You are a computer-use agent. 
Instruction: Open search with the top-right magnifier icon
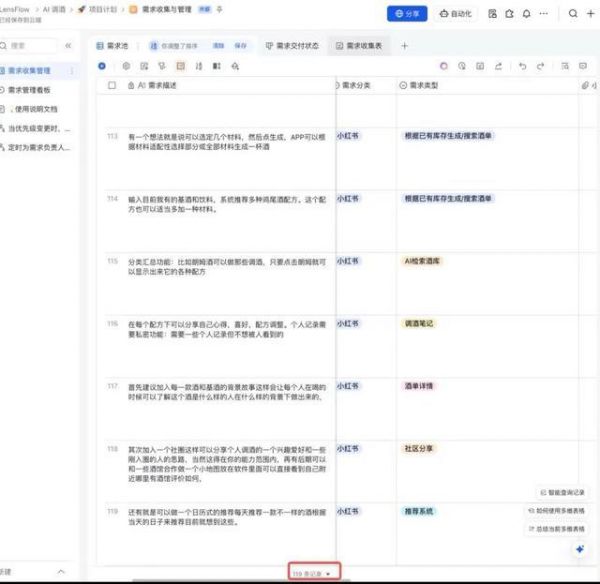573,14
